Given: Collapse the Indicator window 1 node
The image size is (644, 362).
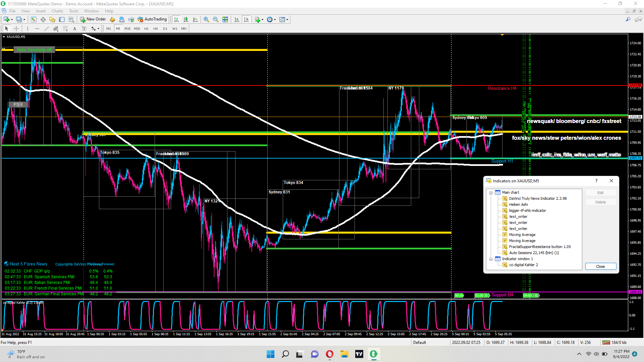Looking at the screenshot, I should pos(491,259).
